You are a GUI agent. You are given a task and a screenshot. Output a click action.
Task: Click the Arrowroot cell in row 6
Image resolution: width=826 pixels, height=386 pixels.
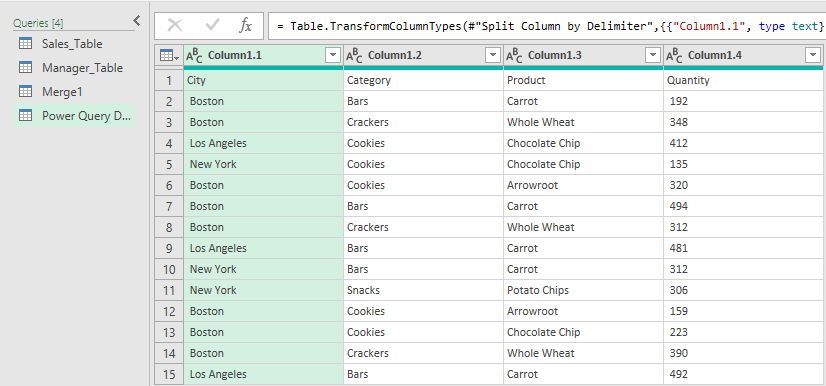click(584, 185)
